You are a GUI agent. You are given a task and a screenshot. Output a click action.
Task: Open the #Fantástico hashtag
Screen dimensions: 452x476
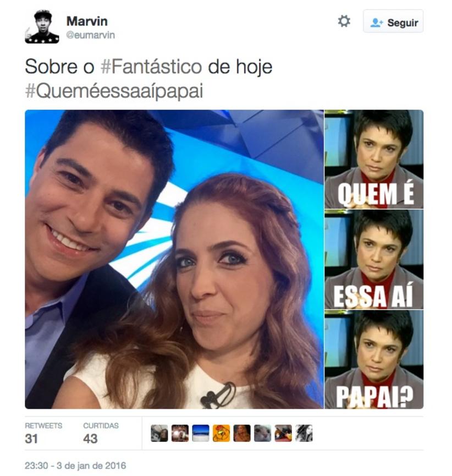151,67
